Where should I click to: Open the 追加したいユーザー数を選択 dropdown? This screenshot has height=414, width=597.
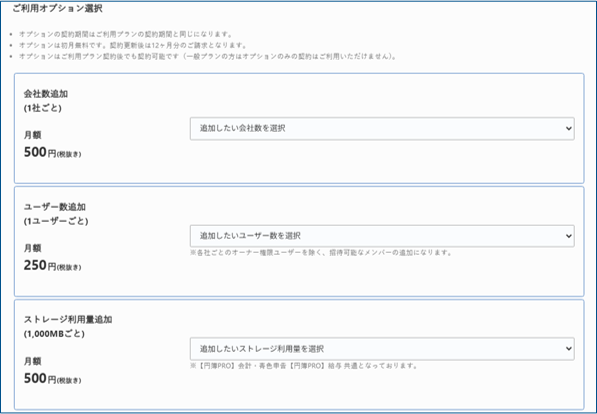(x=382, y=236)
